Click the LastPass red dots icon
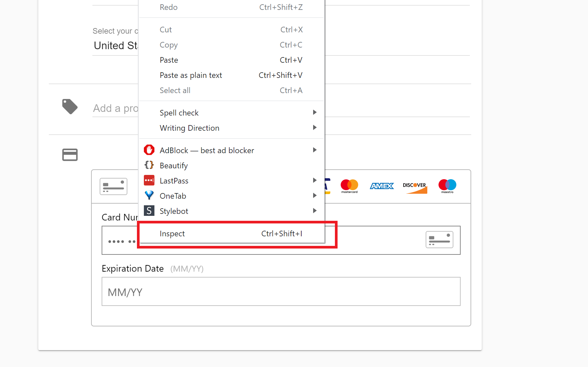This screenshot has width=588, height=367. [149, 180]
